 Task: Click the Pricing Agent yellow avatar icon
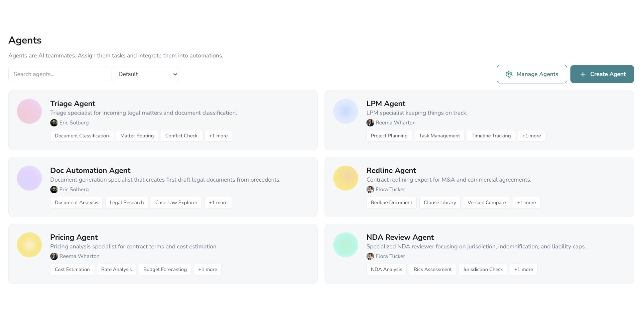(x=29, y=245)
